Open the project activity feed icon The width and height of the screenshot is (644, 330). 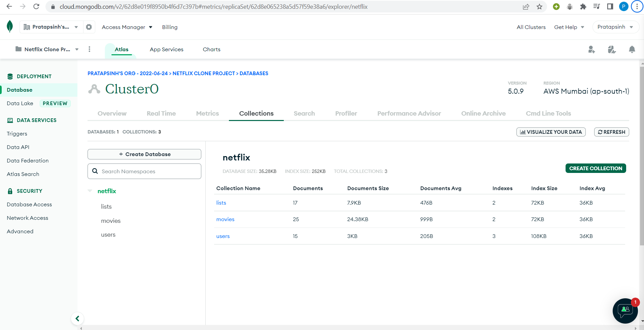pyautogui.click(x=612, y=49)
